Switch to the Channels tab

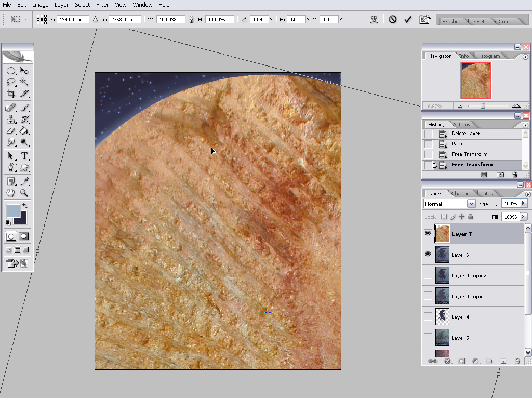point(461,193)
